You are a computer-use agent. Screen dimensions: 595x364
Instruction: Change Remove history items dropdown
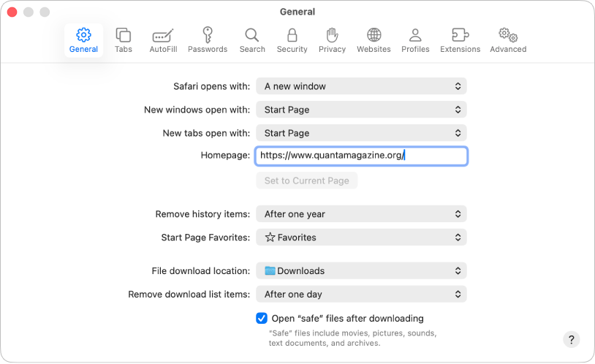point(361,214)
